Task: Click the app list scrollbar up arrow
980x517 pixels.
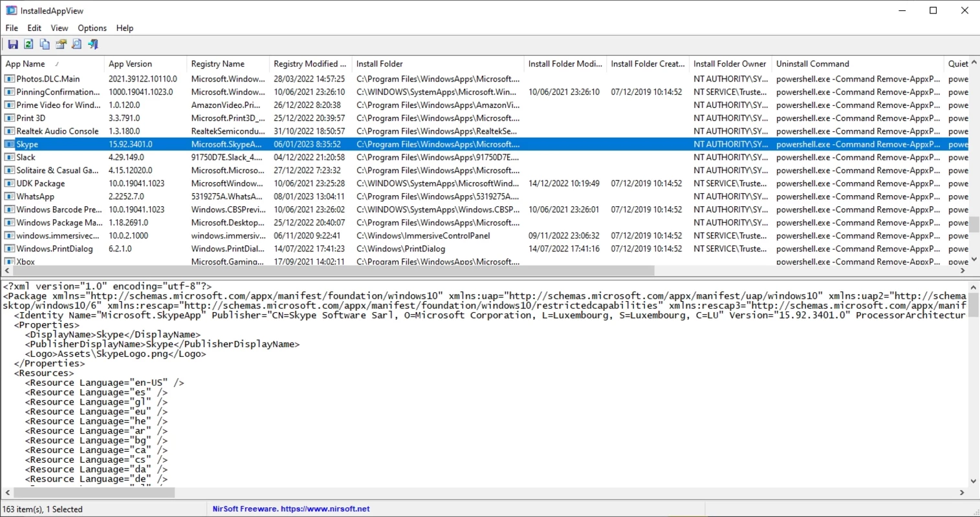Action: (974, 63)
